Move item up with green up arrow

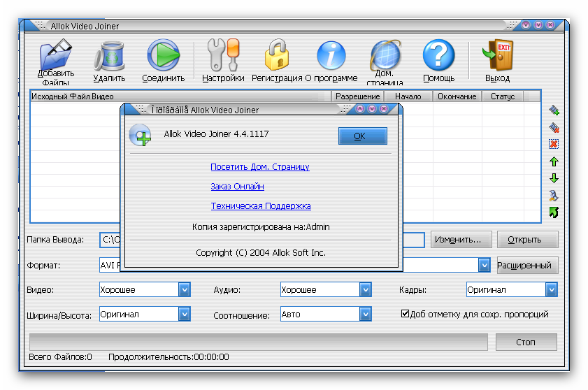click(x=554, y=161)
